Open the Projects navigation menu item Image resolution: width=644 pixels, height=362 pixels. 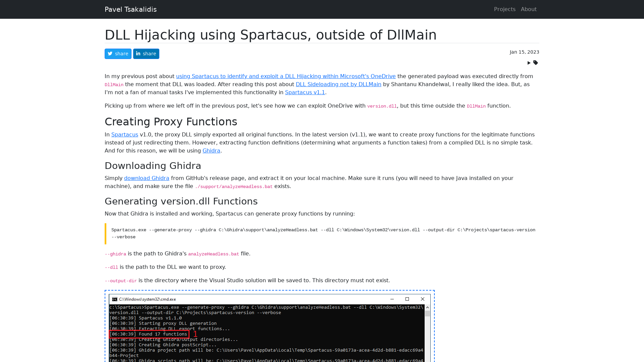[x=505, y=9]
